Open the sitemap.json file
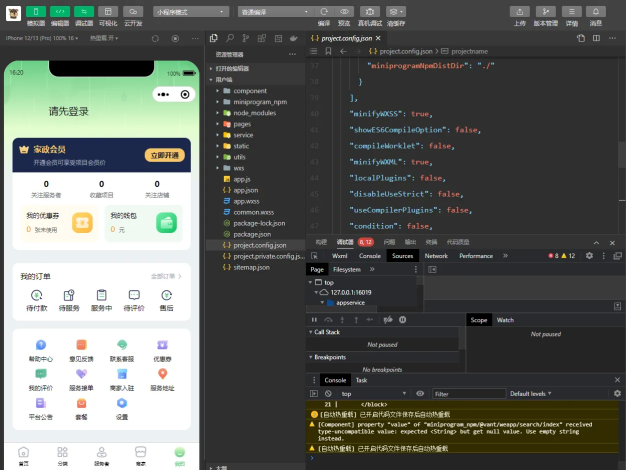This screenshot has height=470, width=626. click(x=251, y=267)
